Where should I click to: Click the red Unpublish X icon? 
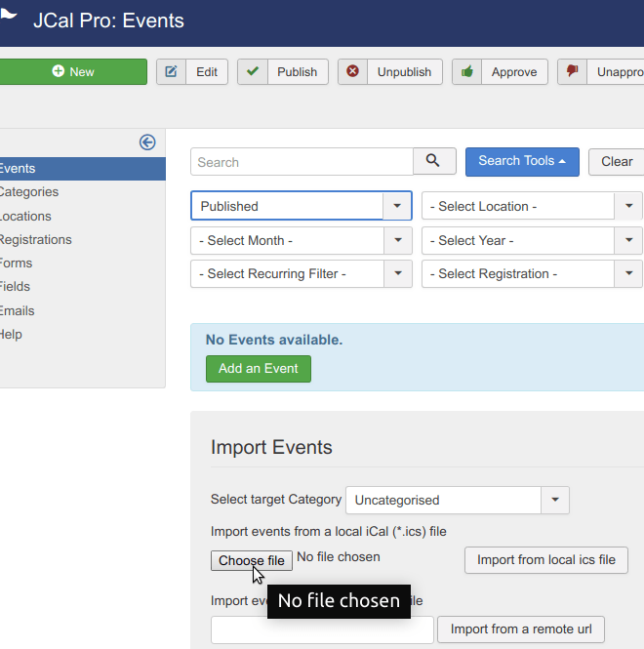[352, 71]
